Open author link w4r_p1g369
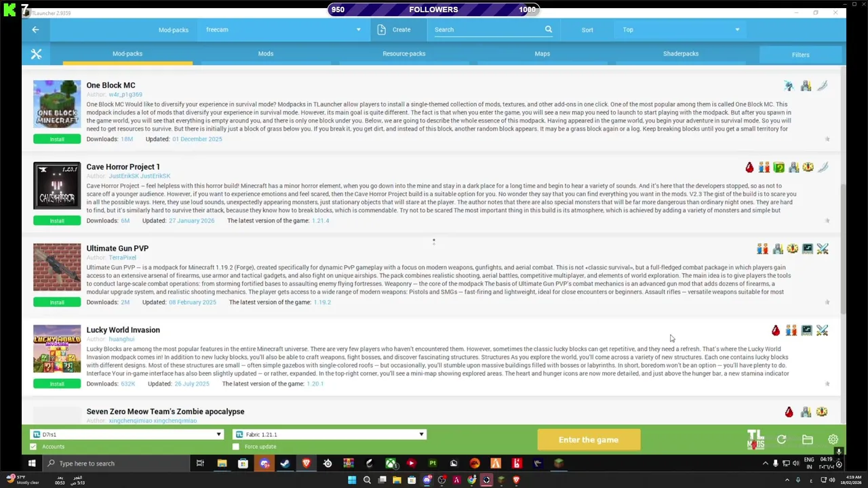 (126, 95)
